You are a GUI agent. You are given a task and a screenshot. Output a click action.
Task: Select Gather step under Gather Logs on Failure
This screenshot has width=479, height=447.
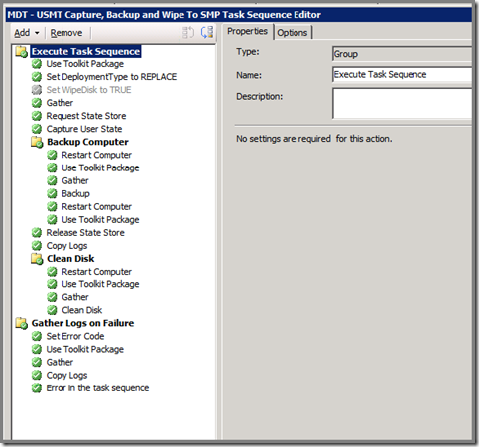[60, 362]
